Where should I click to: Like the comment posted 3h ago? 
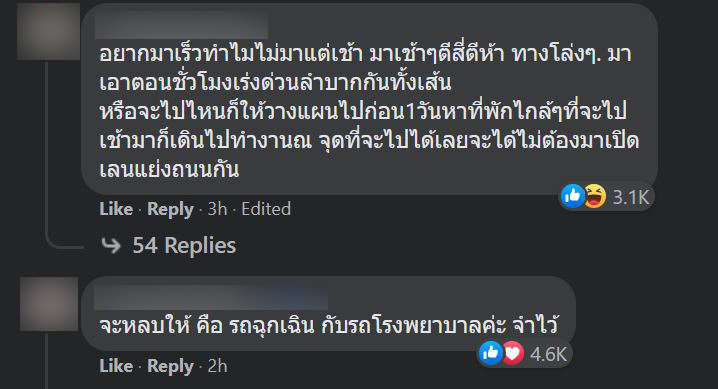point(116,209)
